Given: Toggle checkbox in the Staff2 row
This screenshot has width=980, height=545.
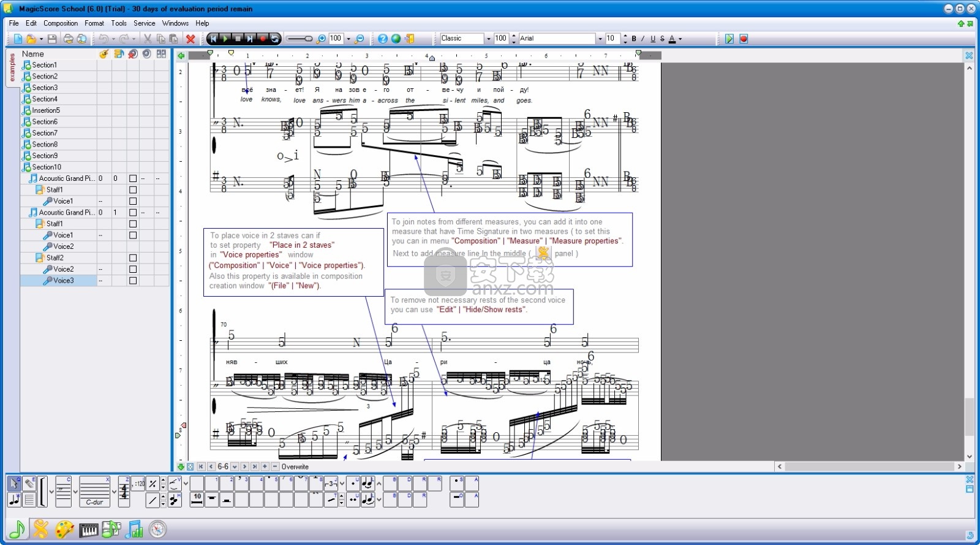Looking at the screenshot, I should coord(133,258).
